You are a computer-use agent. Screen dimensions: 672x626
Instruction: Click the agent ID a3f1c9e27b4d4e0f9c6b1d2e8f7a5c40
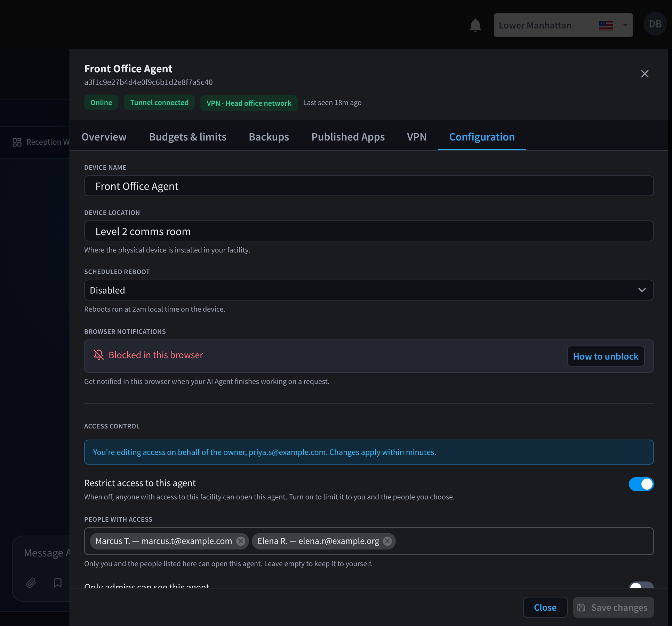149,82
